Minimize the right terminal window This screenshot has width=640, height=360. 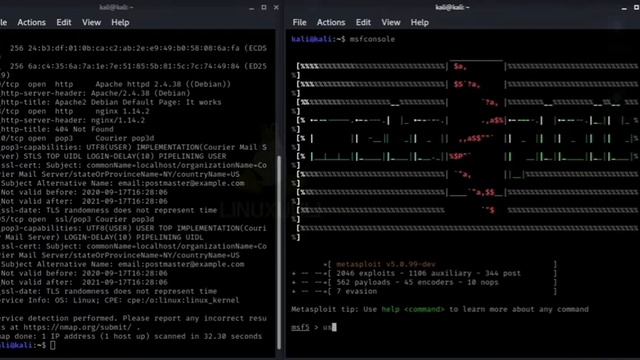tap(624, 8)
